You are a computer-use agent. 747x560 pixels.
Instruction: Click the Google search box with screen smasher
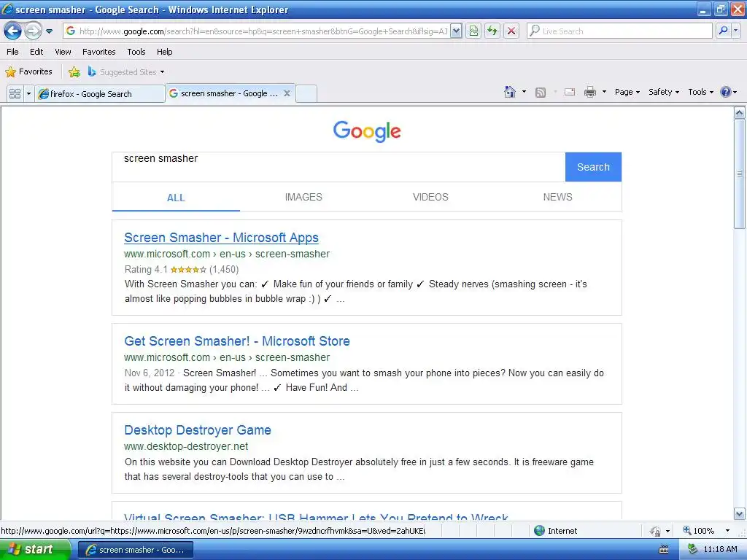(x=338, y=167)
